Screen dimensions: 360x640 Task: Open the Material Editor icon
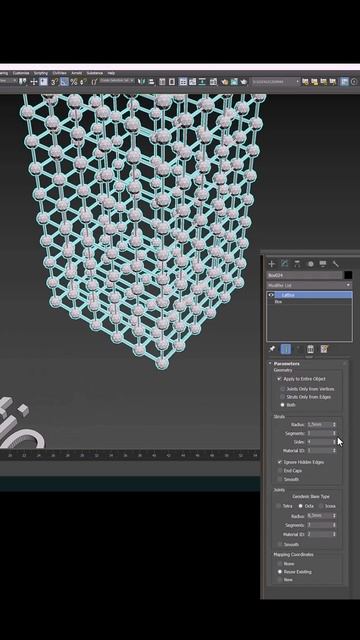(213, 82)
